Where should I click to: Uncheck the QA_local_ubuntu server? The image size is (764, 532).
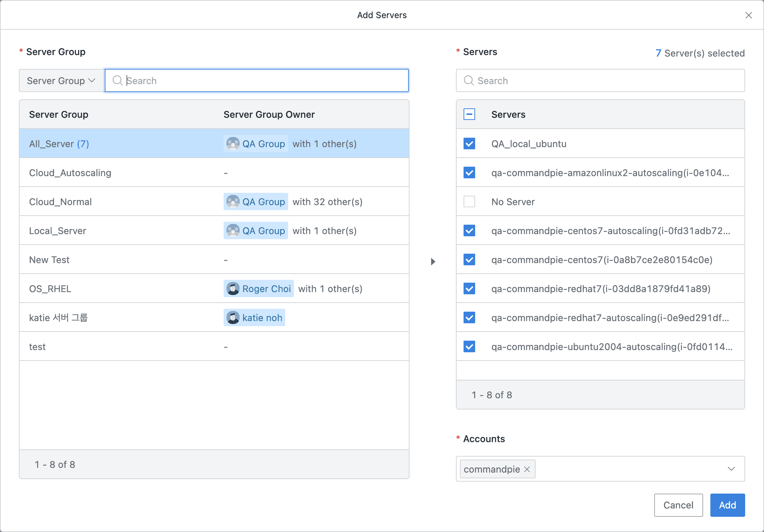point(469,144)
